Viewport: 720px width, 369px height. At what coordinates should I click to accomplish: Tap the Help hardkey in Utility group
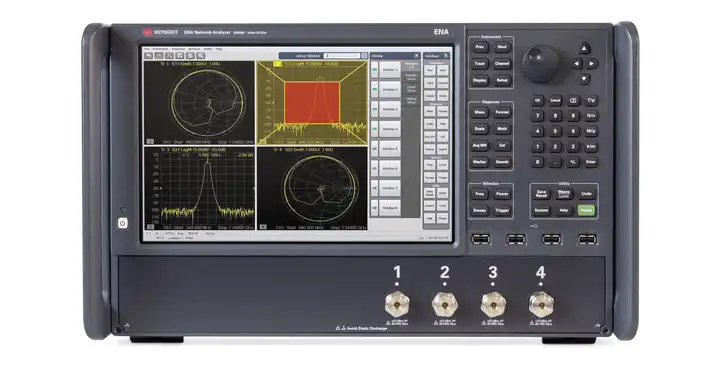point(564,211)
